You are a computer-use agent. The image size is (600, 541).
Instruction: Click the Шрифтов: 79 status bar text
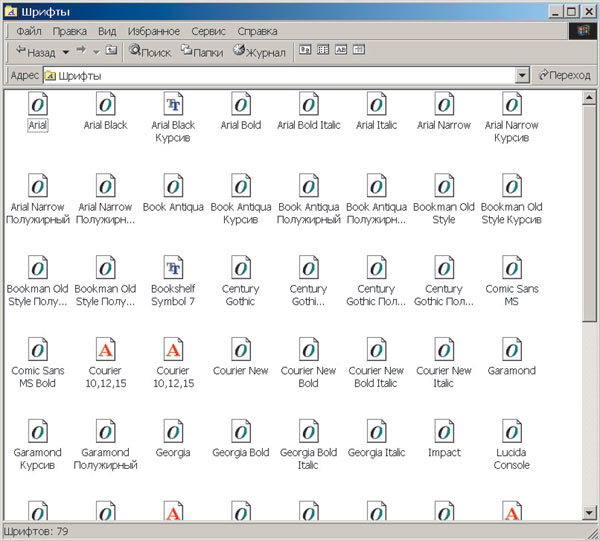(36, 531)
